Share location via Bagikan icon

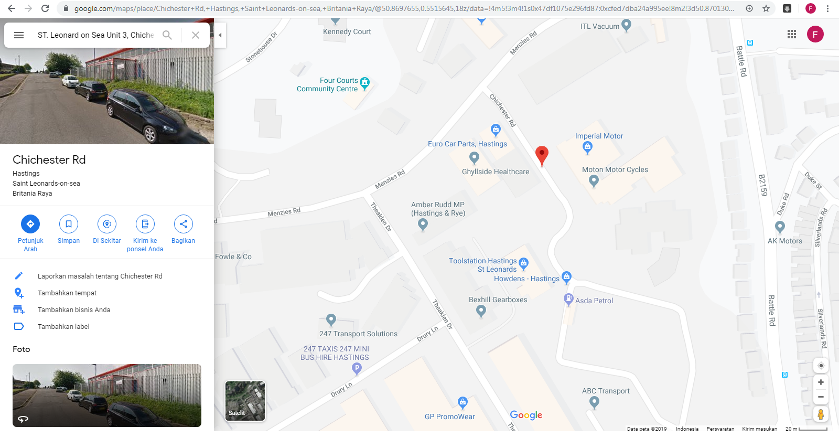(183, 224)
